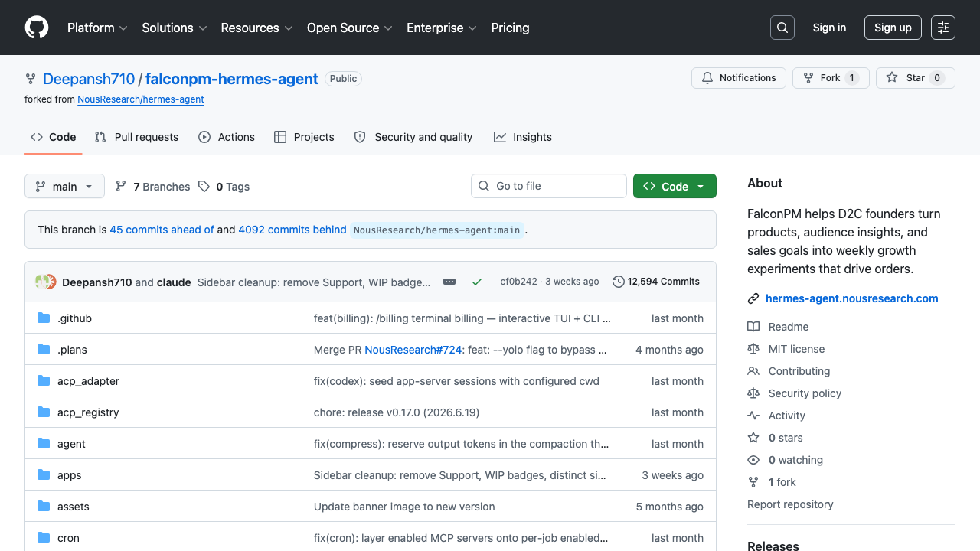Click the Notifications button

click(739, 78)
